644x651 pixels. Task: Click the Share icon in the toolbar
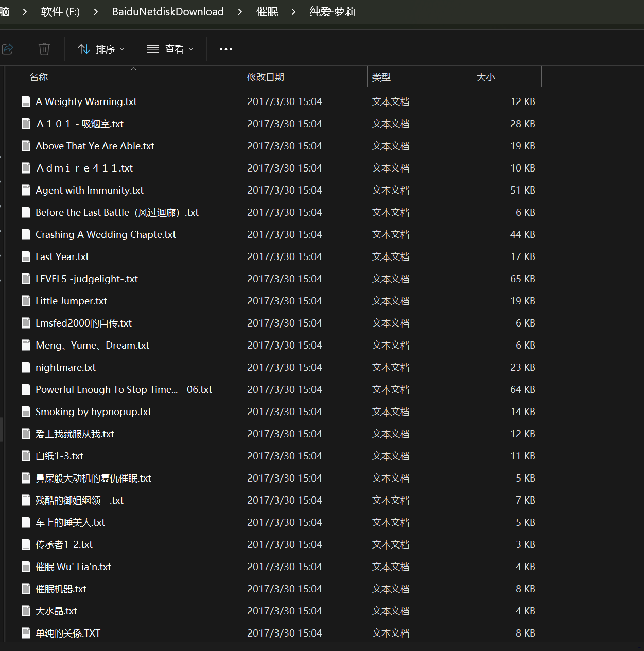(x=7, y=49)
